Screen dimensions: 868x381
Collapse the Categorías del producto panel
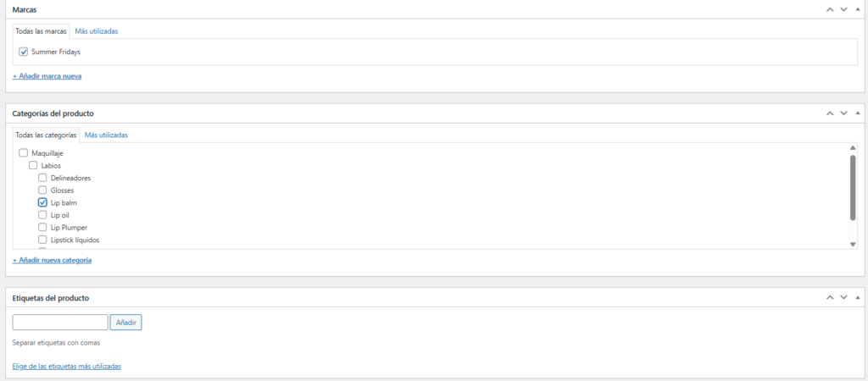857,113
